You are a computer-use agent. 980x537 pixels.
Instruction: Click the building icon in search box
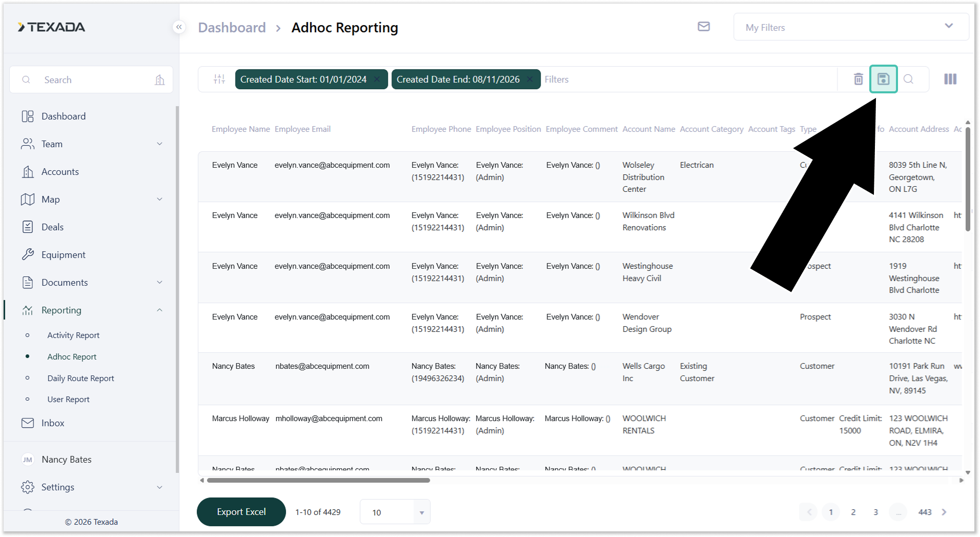pos(160,79)
